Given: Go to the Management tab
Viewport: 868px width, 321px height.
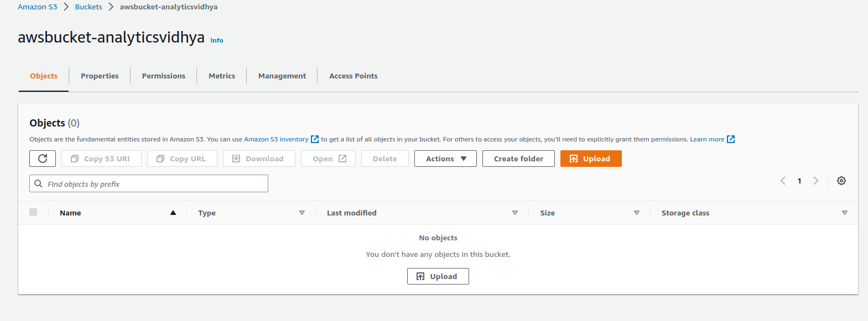Looking at the screenshot, I should (x=282, y=76).
